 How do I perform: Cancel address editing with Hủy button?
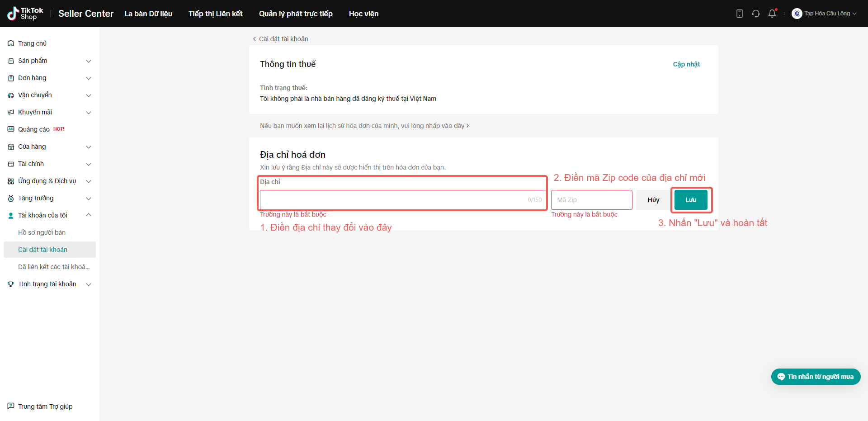point(653,200)
